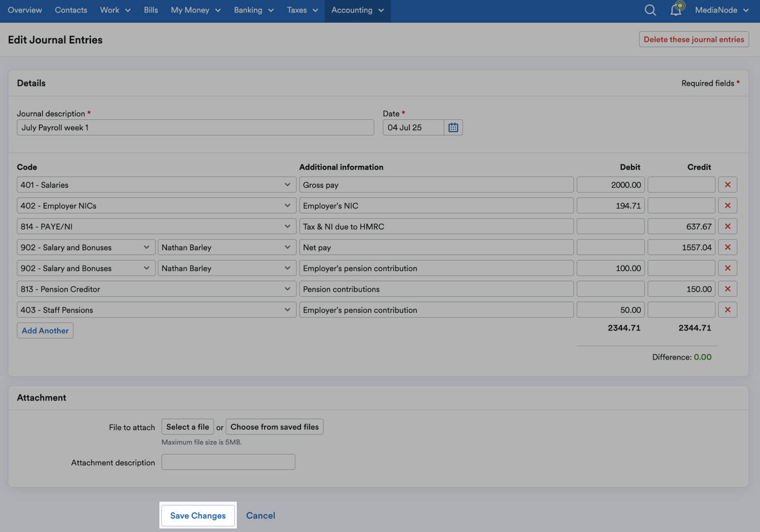Click the 637.67 credit field
Image resolution: width=760 pixels, height=532 pixels.
click(x=682, y=226)
